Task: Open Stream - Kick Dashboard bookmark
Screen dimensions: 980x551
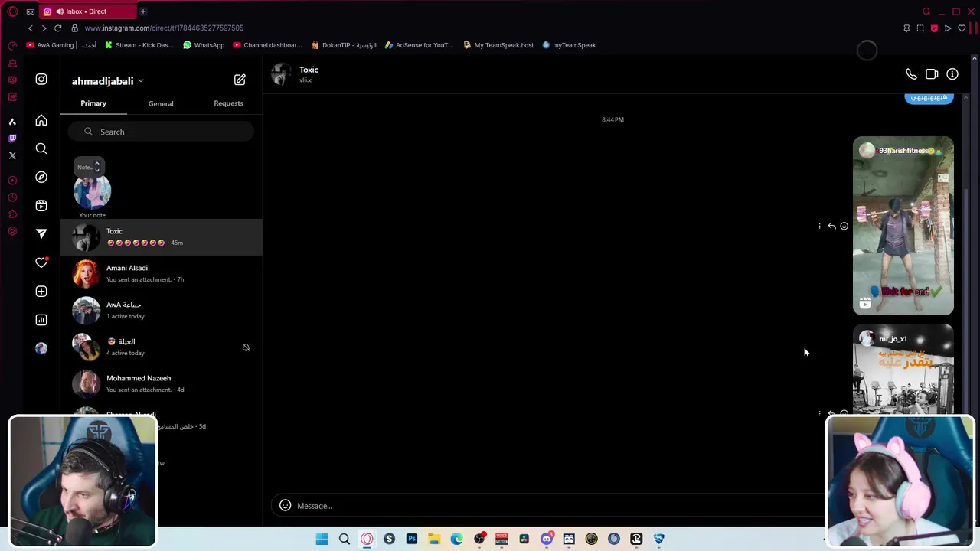Action: pyautogui.click(x=139, y=45)
